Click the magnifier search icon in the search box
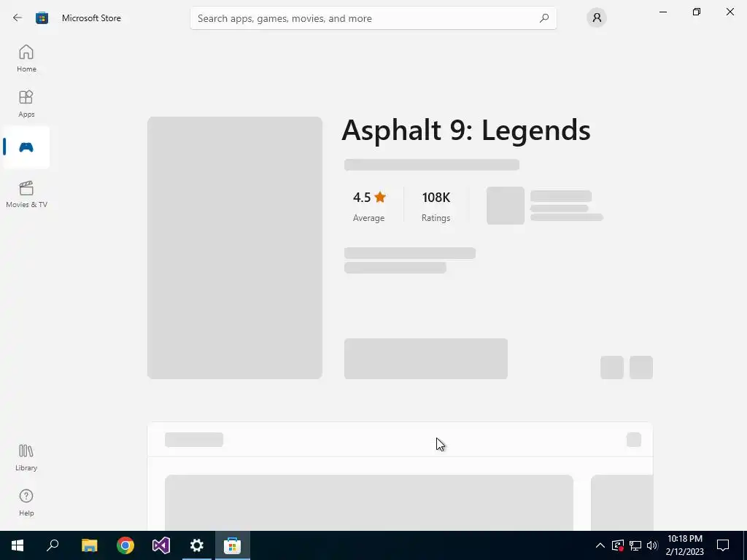This screenshot has height=560, width=747. tap(544, 18)
